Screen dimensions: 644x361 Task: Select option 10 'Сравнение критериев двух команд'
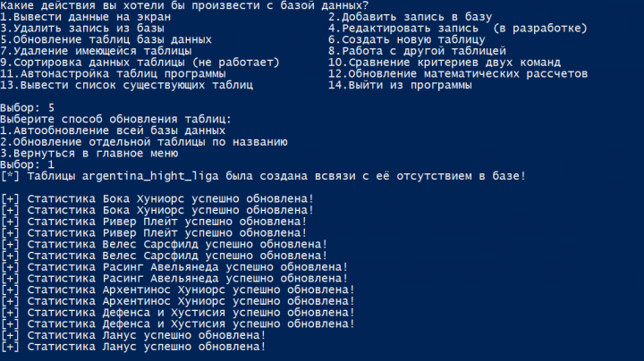445,63
